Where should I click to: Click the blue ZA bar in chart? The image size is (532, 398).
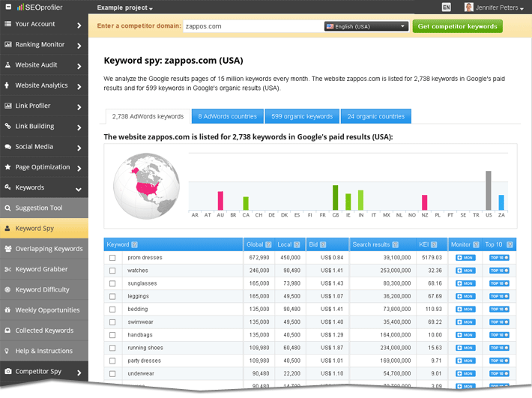coord(501,202)
